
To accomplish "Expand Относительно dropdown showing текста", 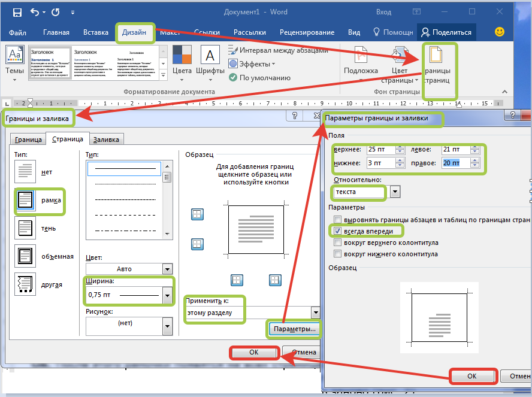I will click(395, 192).
